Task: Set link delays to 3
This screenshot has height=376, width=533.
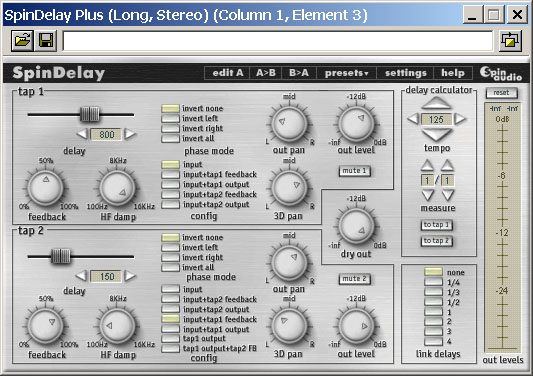Action: tap(433, 331)
